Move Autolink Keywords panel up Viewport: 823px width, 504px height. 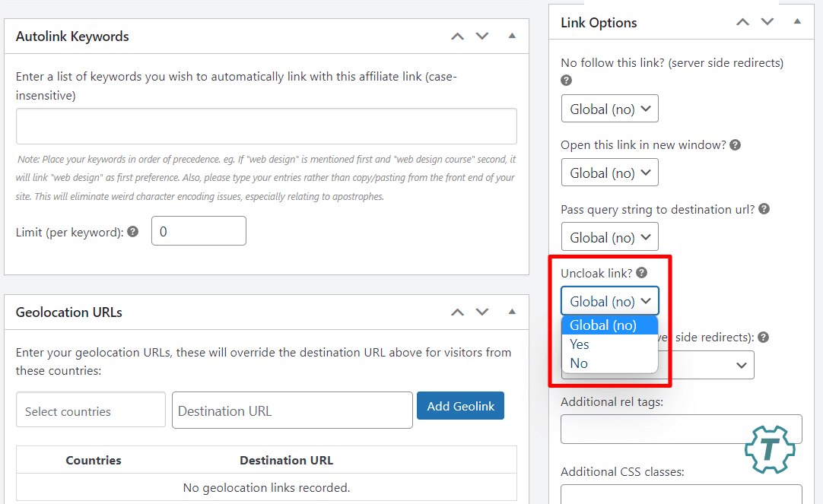[457, 36]
